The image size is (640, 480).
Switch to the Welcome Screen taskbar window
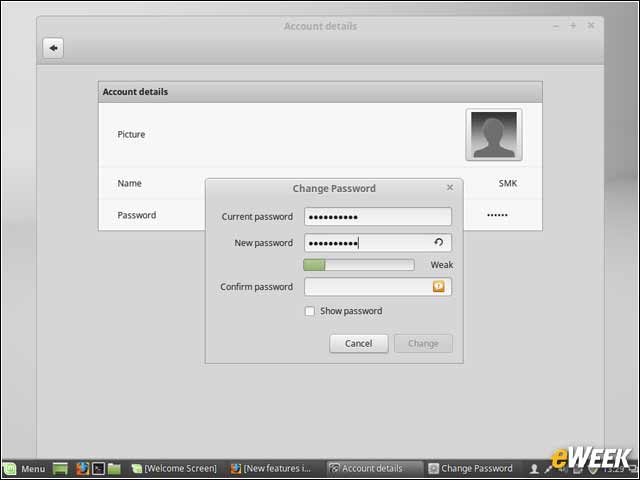click(x=174, y=469)
